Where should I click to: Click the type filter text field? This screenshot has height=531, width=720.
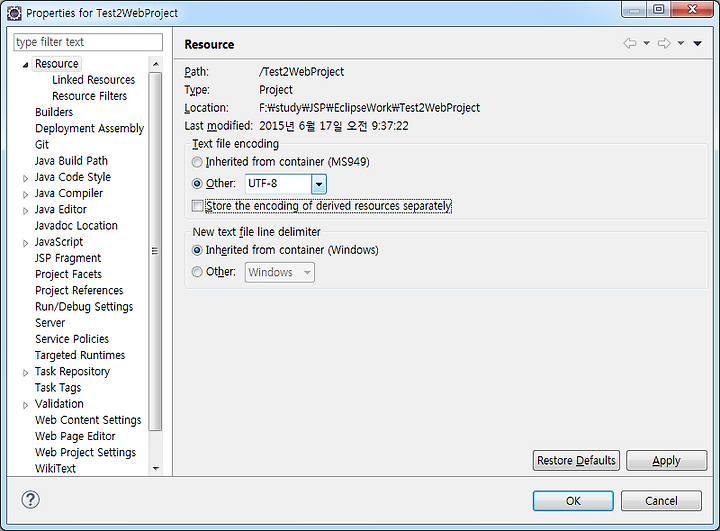(88, 42)
